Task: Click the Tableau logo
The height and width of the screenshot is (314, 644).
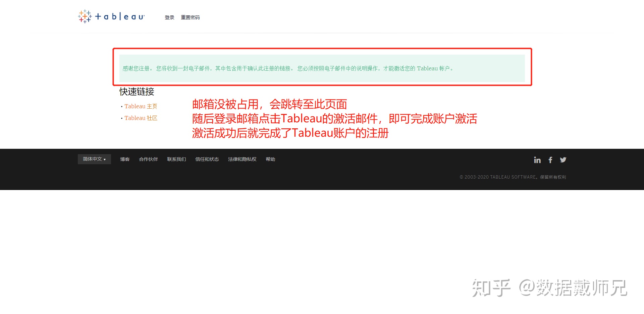Action: tap(111, 16)
